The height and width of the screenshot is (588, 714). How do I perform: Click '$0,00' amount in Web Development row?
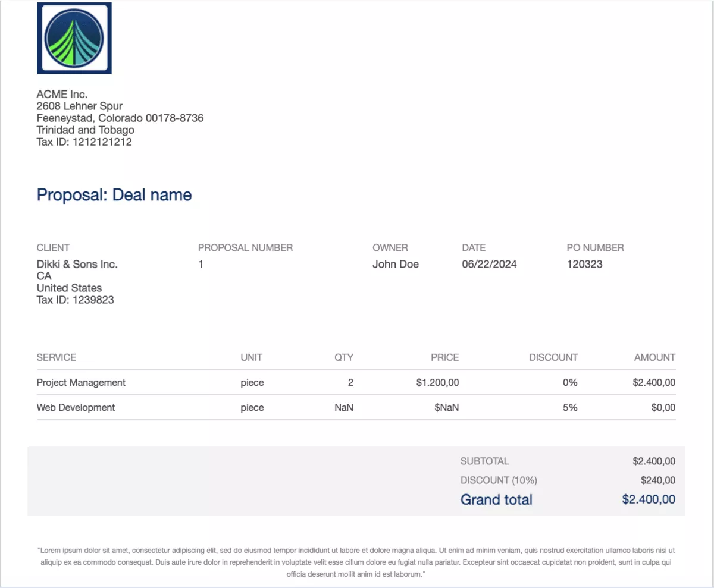coord(663,407)
